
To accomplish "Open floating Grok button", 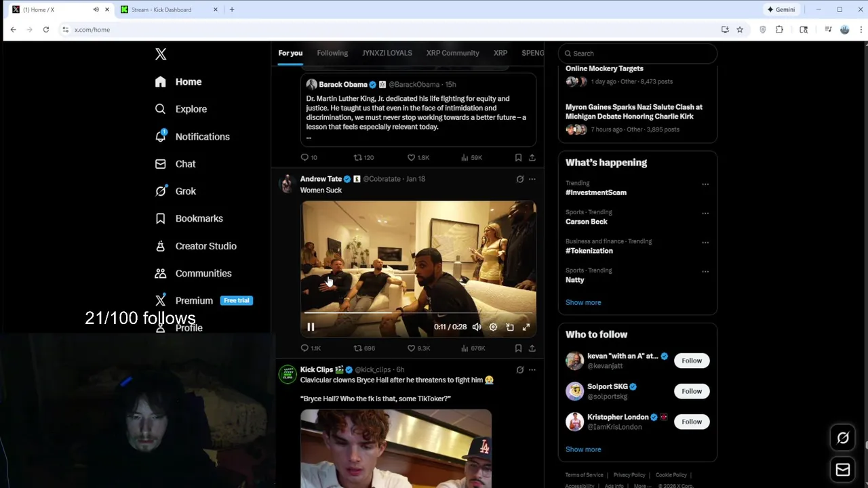I will point(843,438).
